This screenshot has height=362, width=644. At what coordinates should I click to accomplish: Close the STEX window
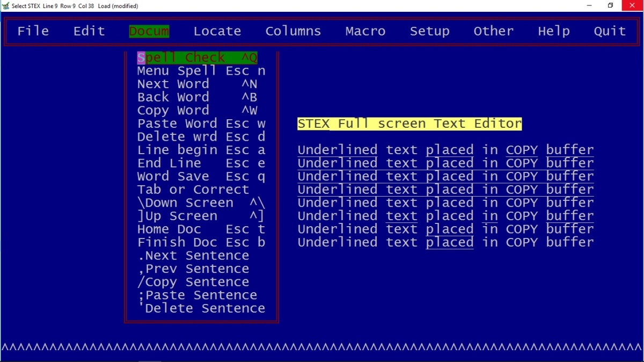[x=632, y=6]
